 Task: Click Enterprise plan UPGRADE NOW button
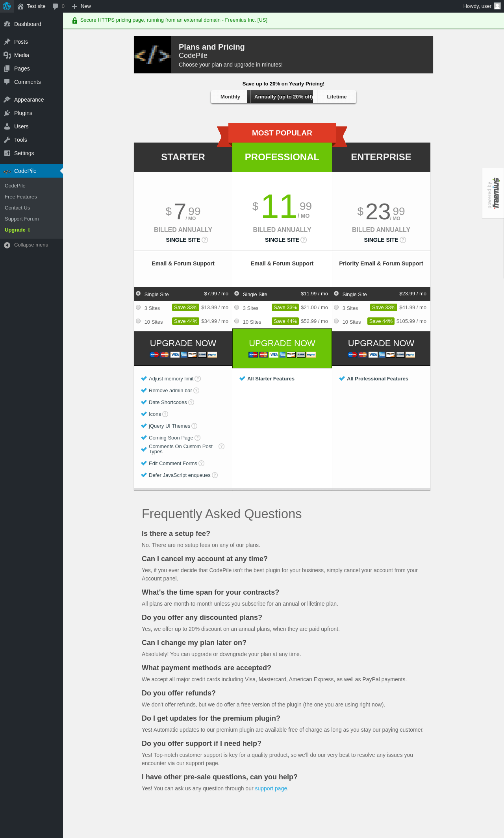point(381,349)
